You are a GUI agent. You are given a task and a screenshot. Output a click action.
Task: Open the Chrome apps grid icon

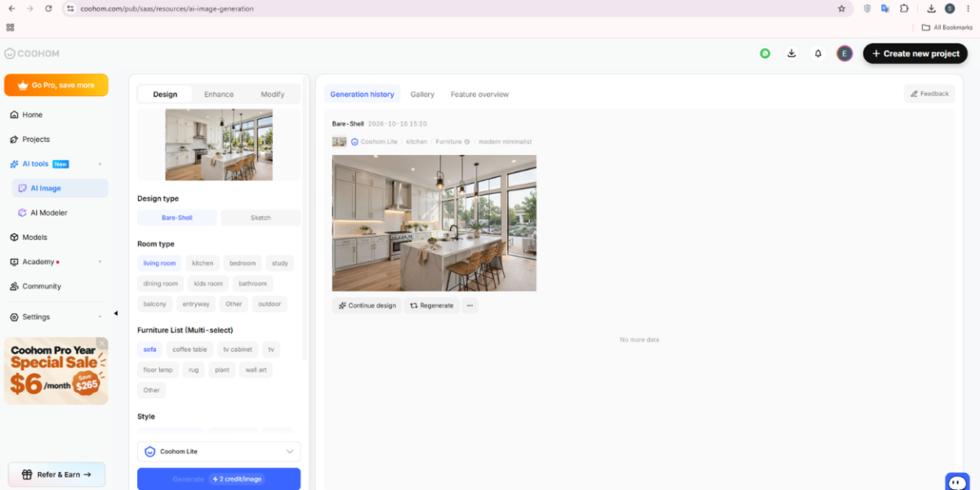(x=10, y=27)
